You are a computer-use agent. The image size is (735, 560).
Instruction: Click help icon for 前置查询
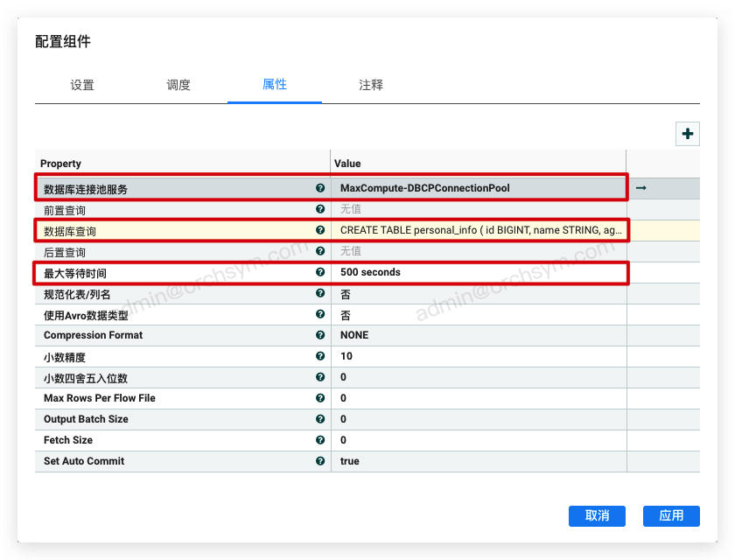(x=320, y=209)
